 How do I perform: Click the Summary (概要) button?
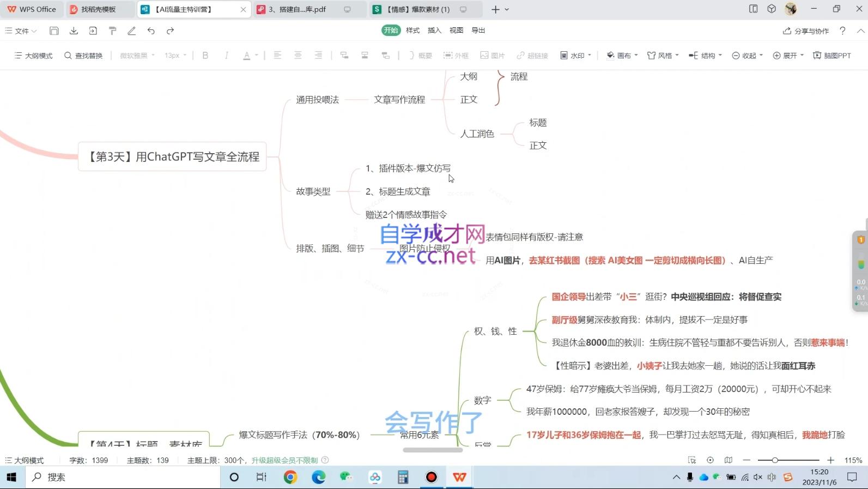click(x=420, y=56)
